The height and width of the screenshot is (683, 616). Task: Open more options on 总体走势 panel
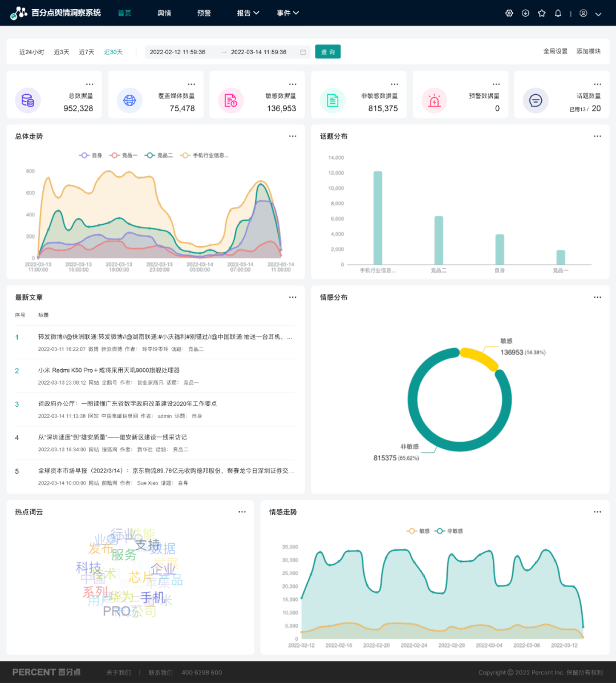pos(293,136)
